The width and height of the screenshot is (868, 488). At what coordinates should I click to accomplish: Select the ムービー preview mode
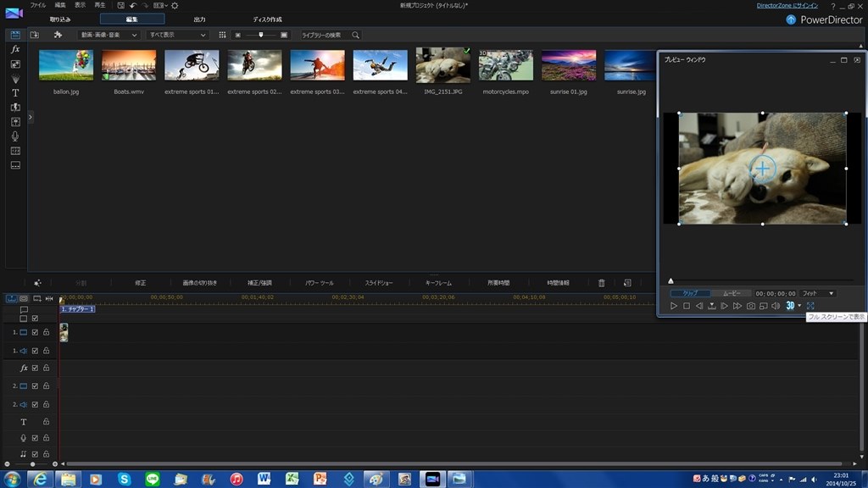click(x=732, y=293)
